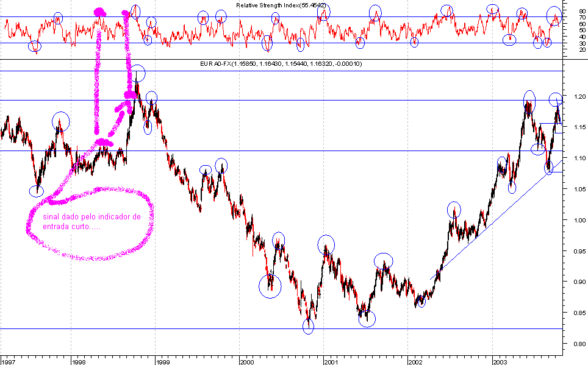Click the 1.20 price scale label
This screenshot has height=365, width=588.
[x=579, y=96]
